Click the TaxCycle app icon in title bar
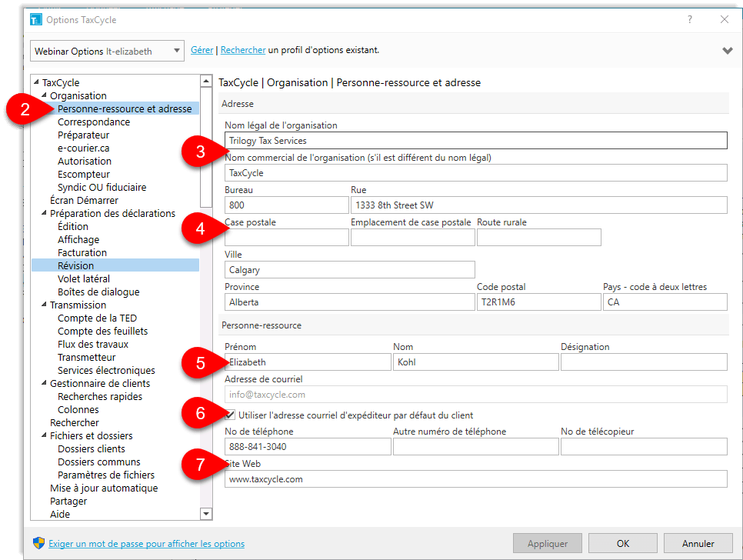 tap(36, 19)
